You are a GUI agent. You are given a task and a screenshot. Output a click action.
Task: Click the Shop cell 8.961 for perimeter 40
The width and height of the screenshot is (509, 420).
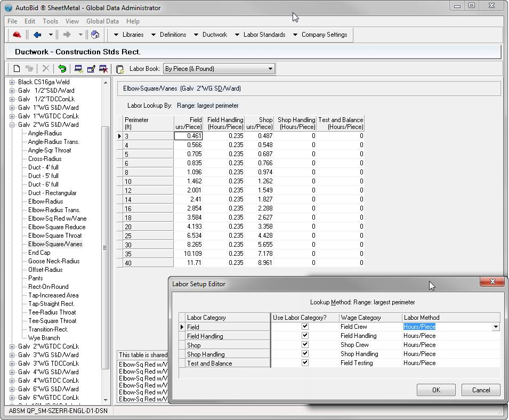point(259,263)
